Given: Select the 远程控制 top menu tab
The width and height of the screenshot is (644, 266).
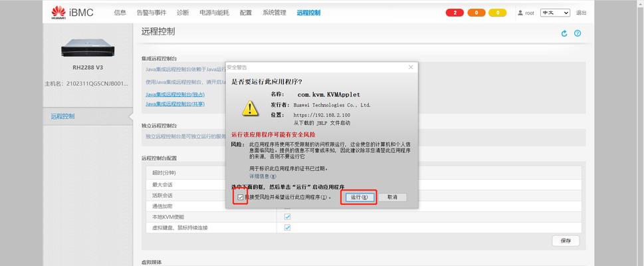Looking at the screenshot, I should coord(308,13).
